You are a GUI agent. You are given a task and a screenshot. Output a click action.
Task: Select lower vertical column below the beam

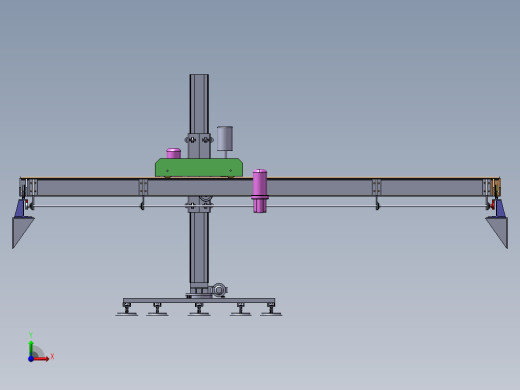click(199, 247)
